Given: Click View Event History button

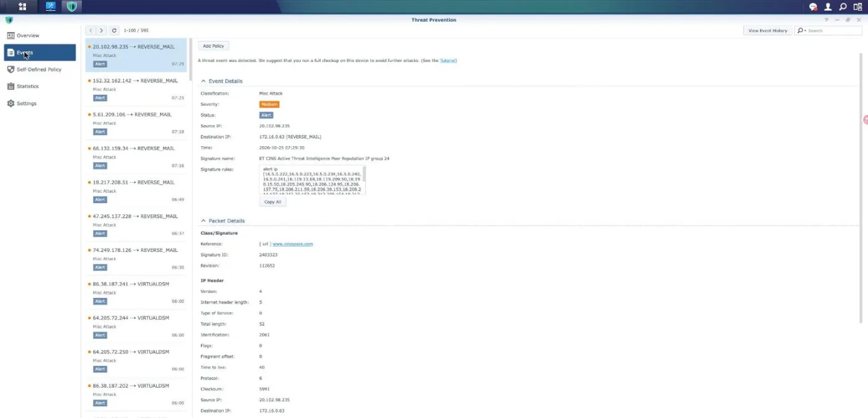Looking at the screenshot, I should click(768, 30).
